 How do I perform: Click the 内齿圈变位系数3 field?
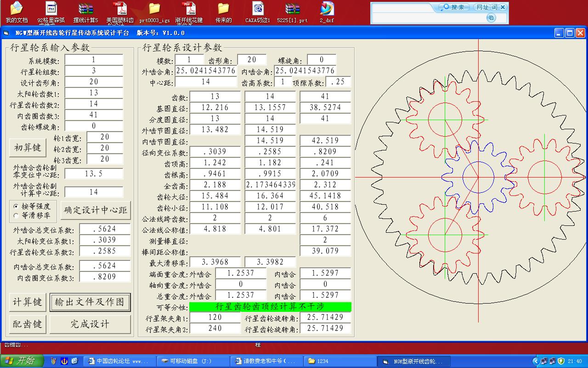pos(105,277)
